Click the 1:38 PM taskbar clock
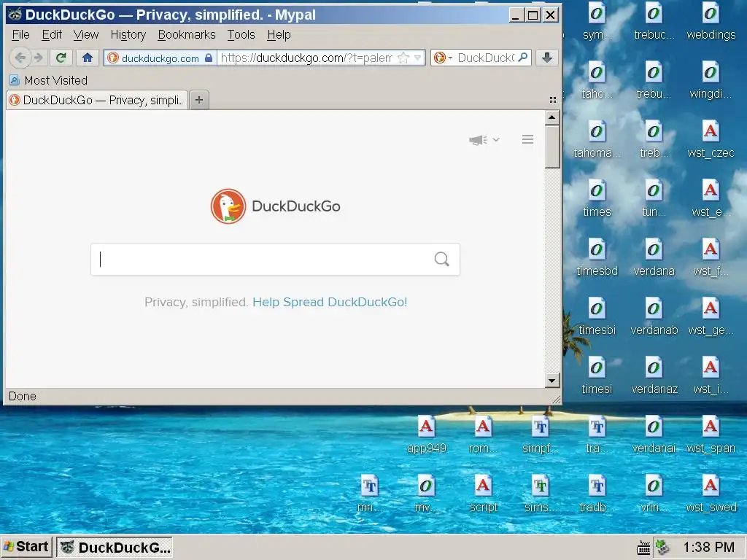 (708, 547)
